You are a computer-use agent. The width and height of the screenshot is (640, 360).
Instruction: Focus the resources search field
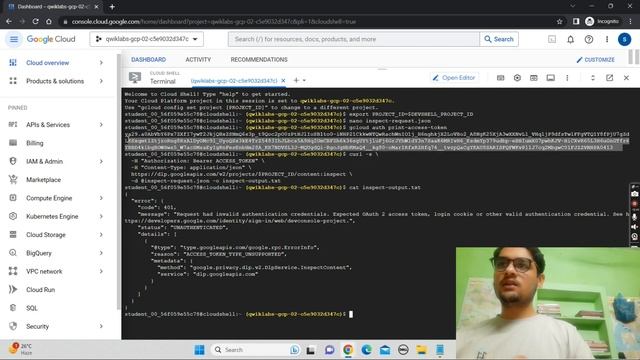coord(353,39)
